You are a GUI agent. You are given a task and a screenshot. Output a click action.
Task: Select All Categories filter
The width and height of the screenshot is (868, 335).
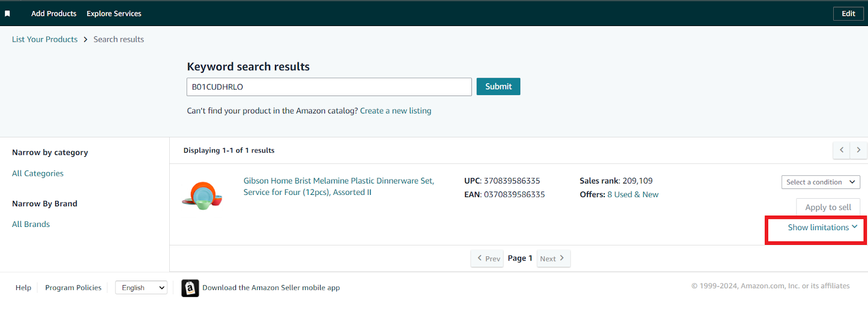(x=38, y=173)
